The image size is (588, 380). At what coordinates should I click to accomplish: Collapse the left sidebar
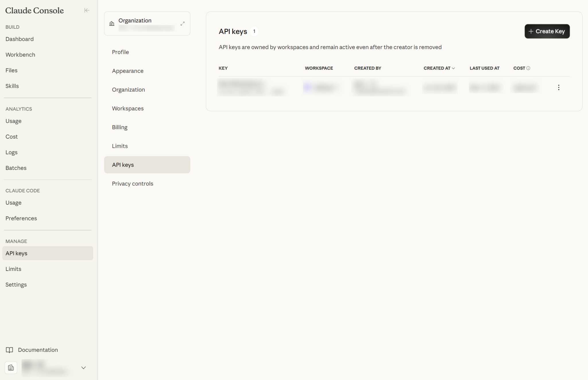tap(87, 10)
